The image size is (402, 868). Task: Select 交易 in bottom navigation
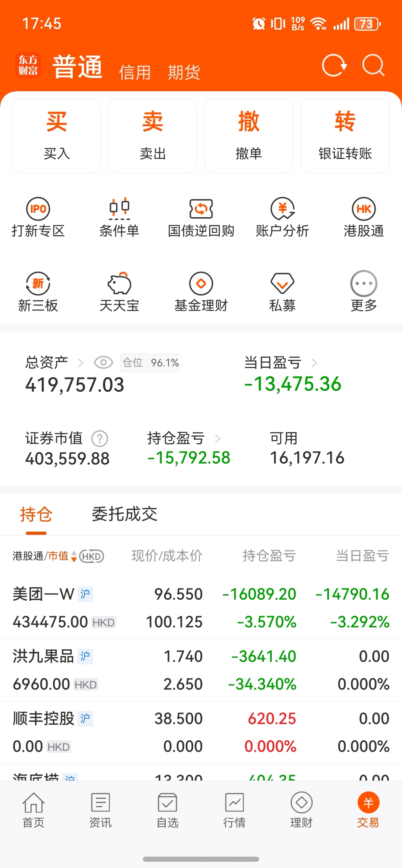click(368, 810)
